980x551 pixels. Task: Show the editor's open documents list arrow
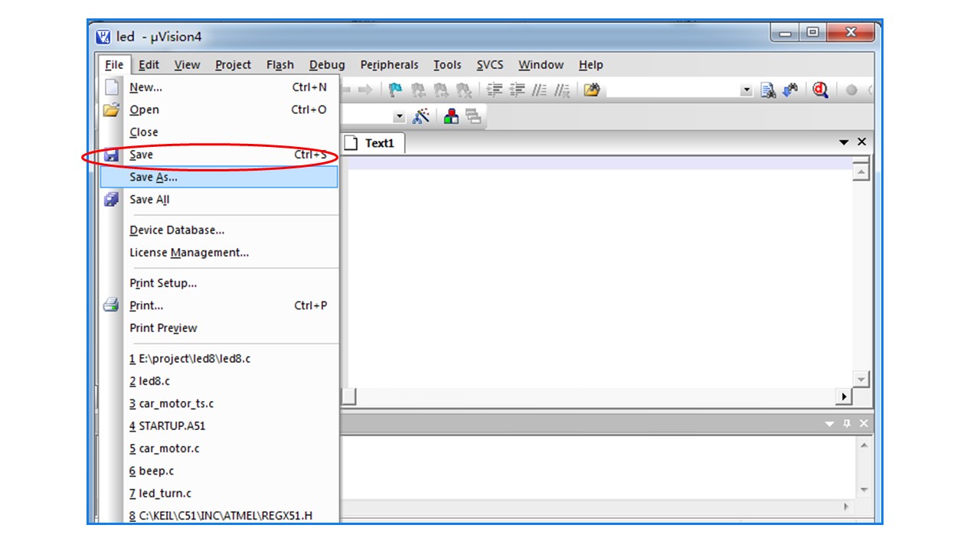coord(844,142)
